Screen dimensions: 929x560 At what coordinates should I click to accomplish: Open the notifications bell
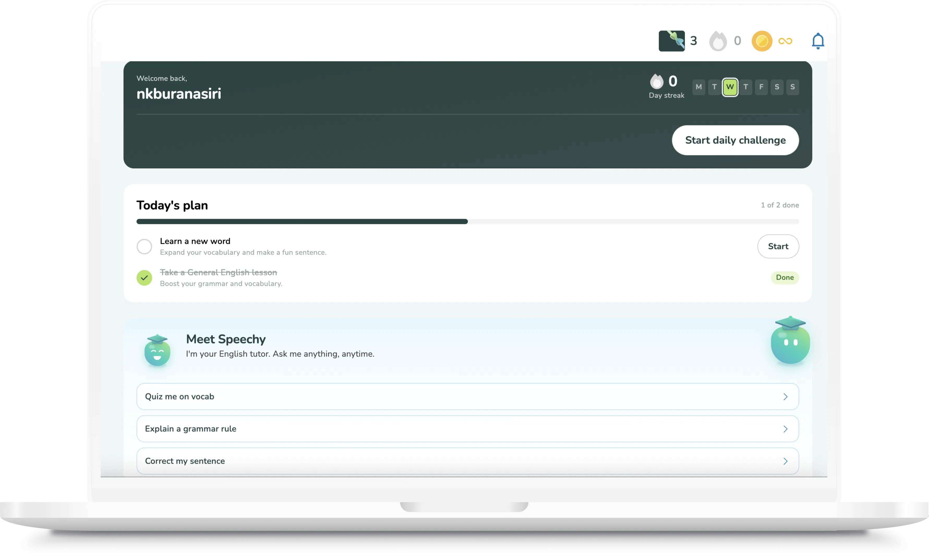[x=818, y=41]
